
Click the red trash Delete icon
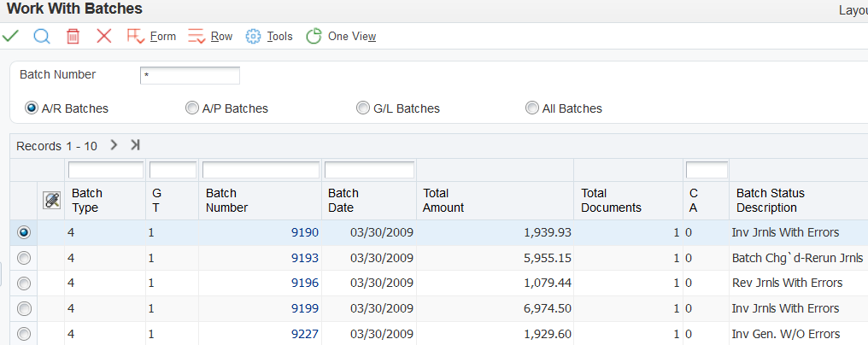(73, 36)
